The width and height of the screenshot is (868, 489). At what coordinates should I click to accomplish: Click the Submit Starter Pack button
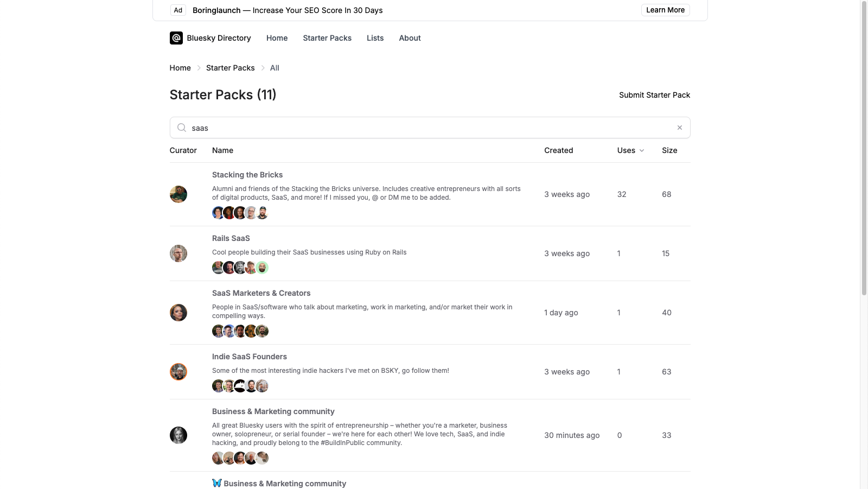[x=654, y=95]
